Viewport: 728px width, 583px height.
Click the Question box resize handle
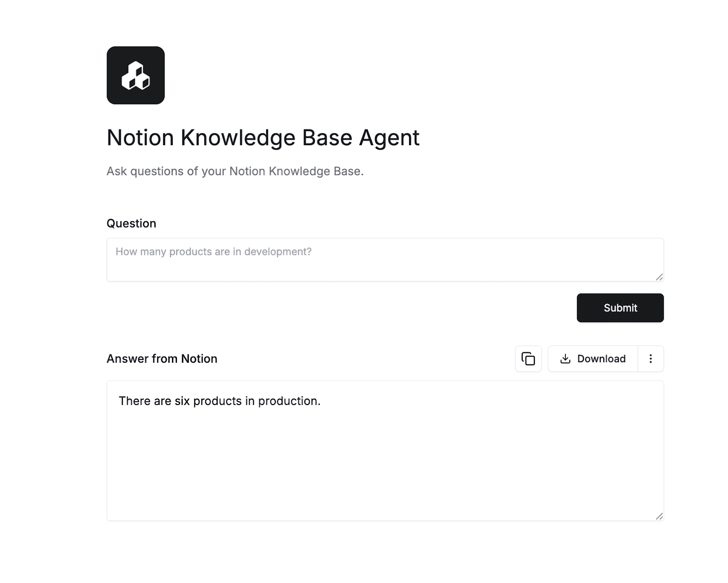659,277
